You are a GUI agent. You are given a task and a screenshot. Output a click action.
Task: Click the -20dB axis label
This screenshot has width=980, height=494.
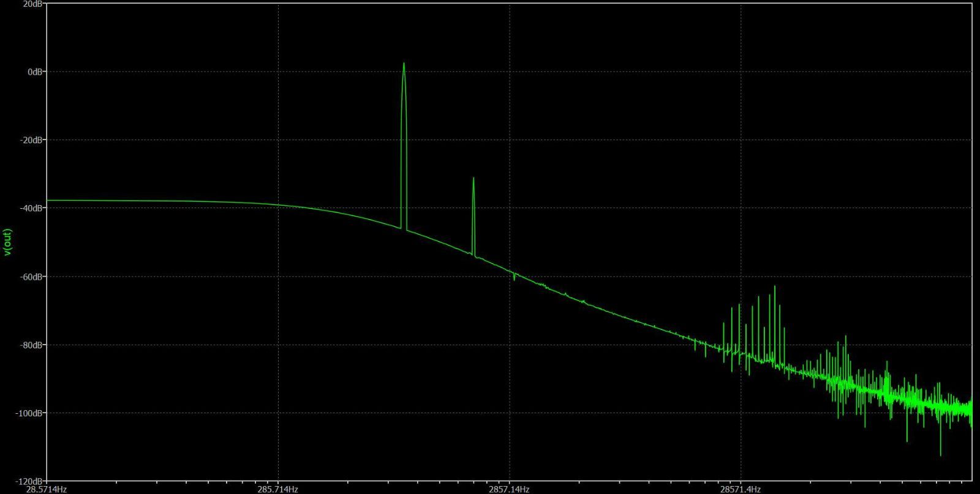pos(30,140)
